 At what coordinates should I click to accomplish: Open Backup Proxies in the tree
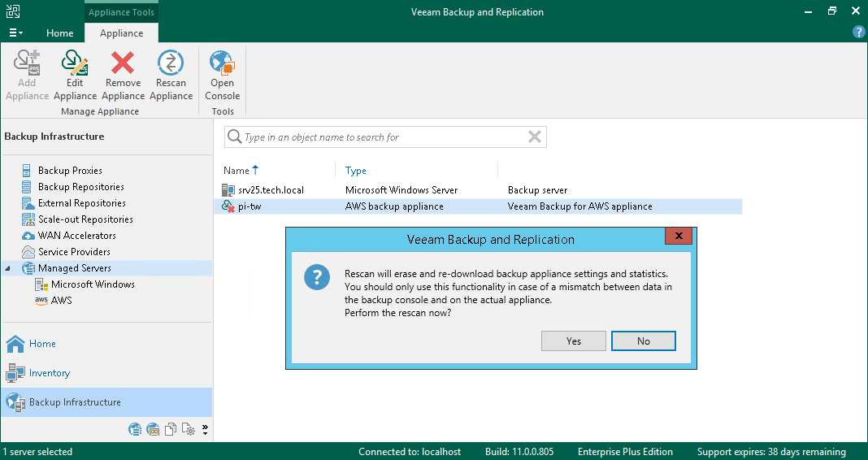pos(70,171)
